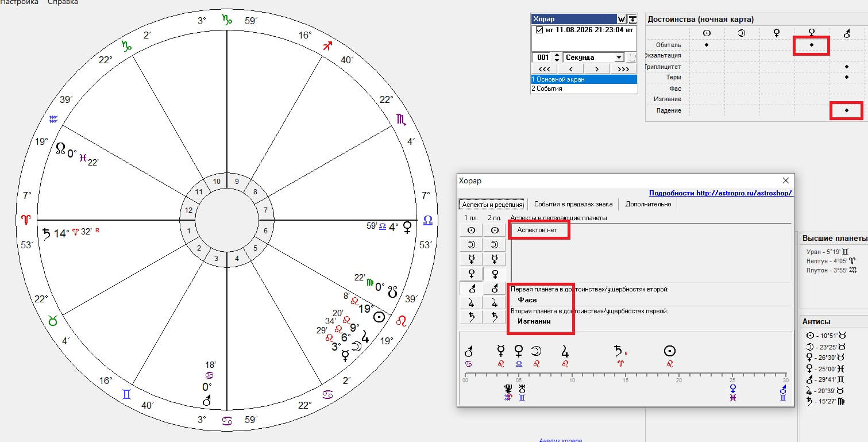Select the Saturn button in the 1 пл. column
The width and height of the screenshot is (868, 442).
(x=471, y=317)
